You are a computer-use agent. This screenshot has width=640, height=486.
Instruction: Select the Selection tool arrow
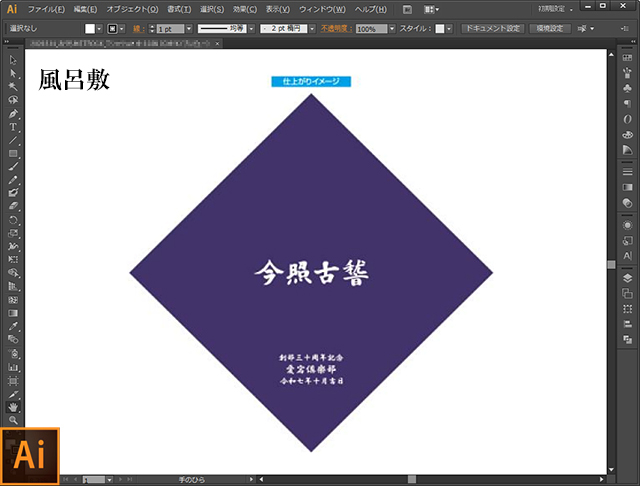(x=13, y=60)
